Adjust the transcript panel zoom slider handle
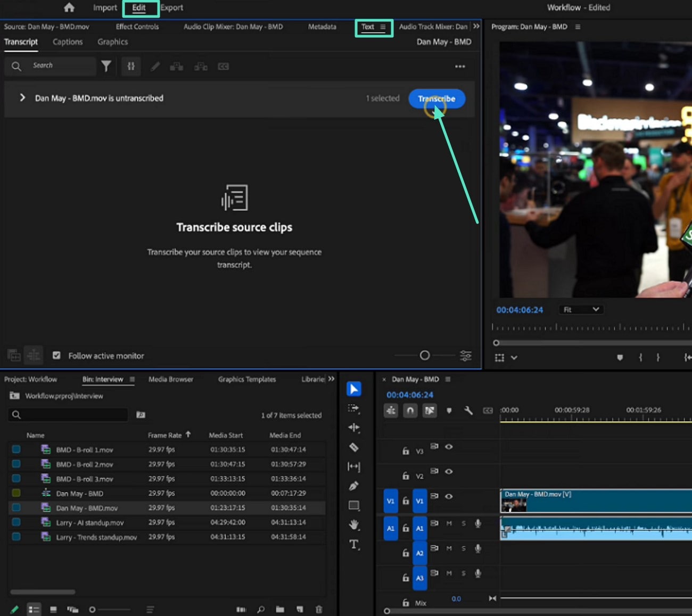Screen dimensions: 692x616 coord(425,355)
